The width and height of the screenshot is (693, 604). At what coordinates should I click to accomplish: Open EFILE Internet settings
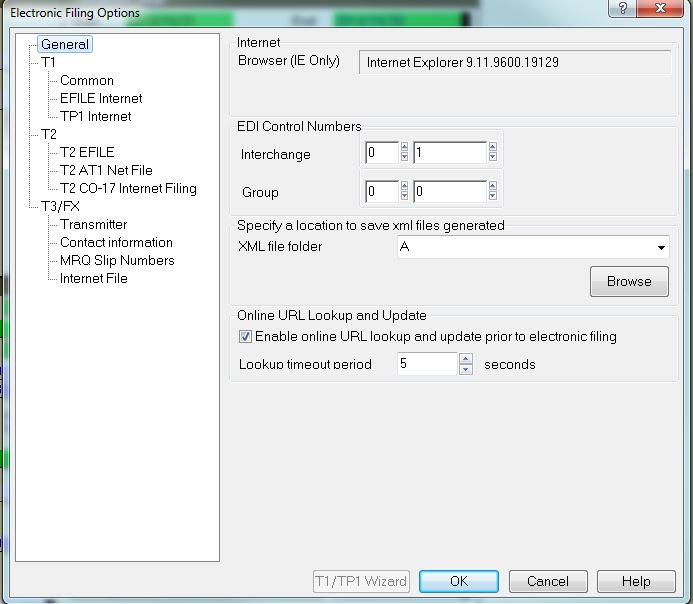[101, 99]
